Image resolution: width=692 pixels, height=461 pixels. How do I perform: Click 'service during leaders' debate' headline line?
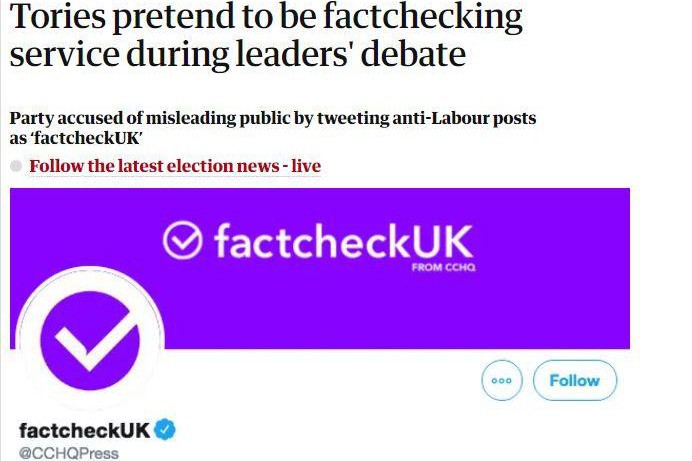238,54
